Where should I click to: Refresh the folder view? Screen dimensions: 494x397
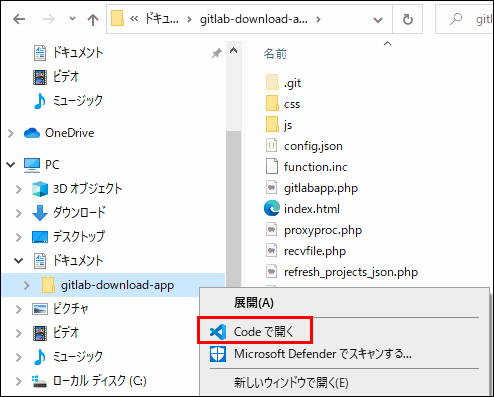click(x=408, y=19)
